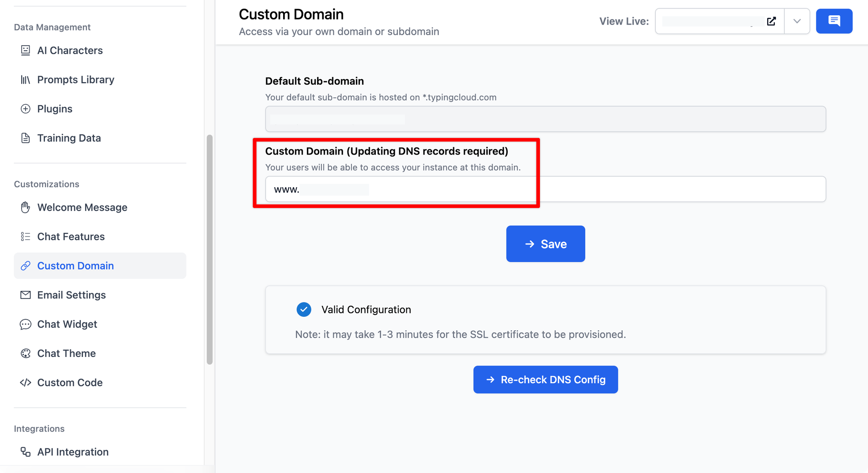Select Chat Features in sidebar

coord(100,237)
